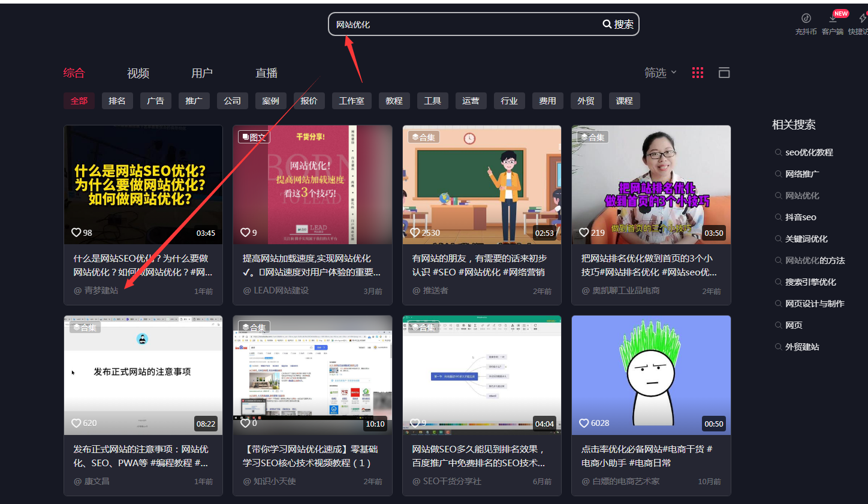868x504 pixels.
Task: Open the 直播 tab
Action: (266, 73)
